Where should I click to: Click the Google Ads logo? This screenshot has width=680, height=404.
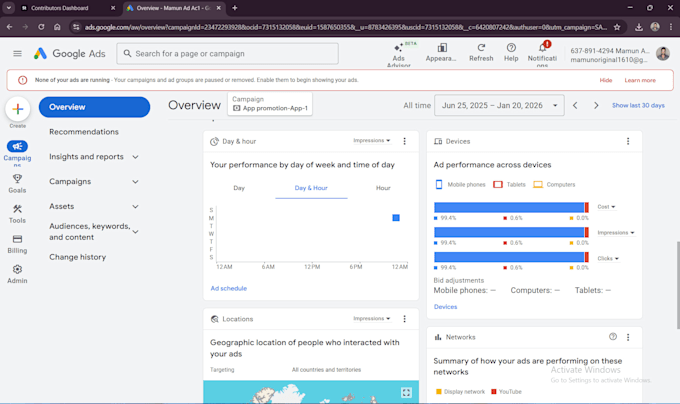pyautogui.click(x=70, y=53)
